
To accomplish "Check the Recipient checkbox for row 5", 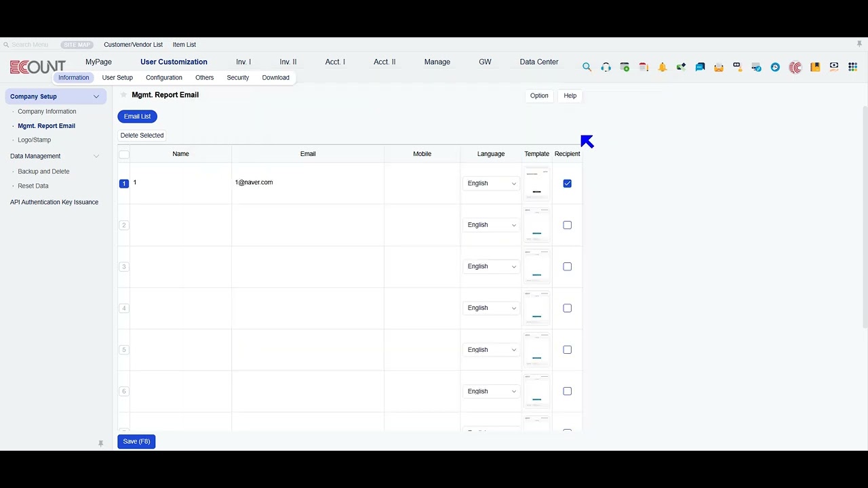I will (x=568, y=350).
